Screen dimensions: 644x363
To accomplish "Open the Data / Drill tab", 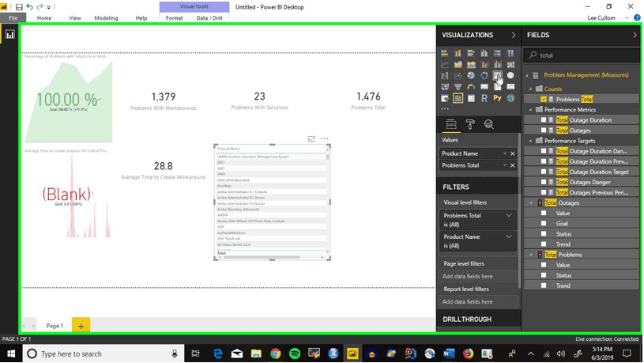I will [209, 18].
